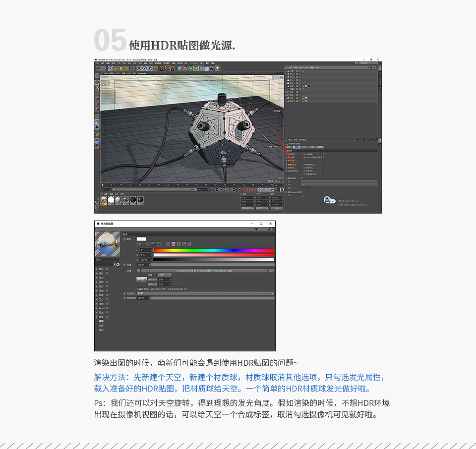The width and height of the screenshot is (476, 449).
Task: Select the Rotate tool
Action: click(126, 68)
